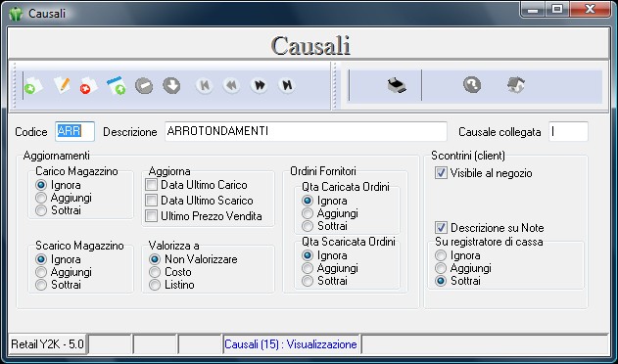
Task: Go to the last record
Action: (287, 85)
